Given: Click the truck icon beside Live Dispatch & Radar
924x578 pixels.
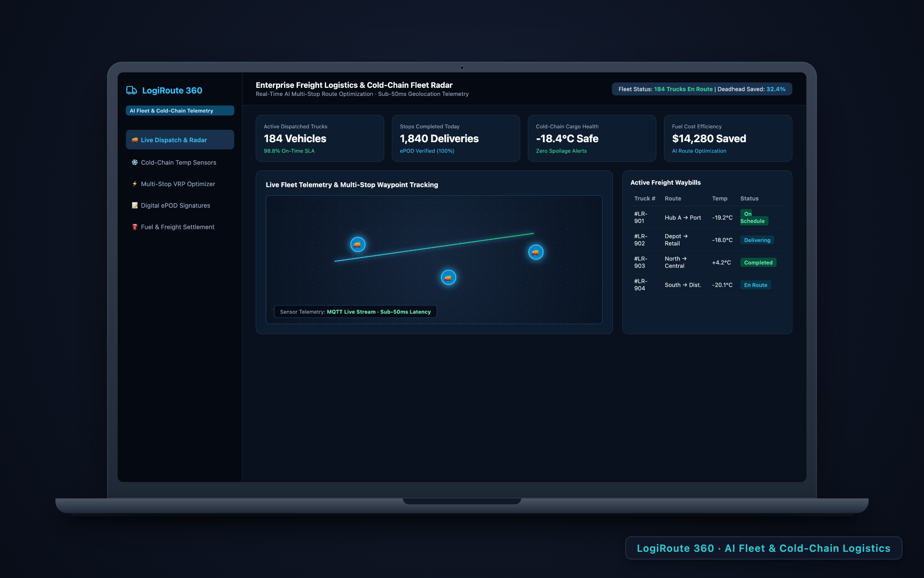Looking at the screenshot, I should pos(135,140).
